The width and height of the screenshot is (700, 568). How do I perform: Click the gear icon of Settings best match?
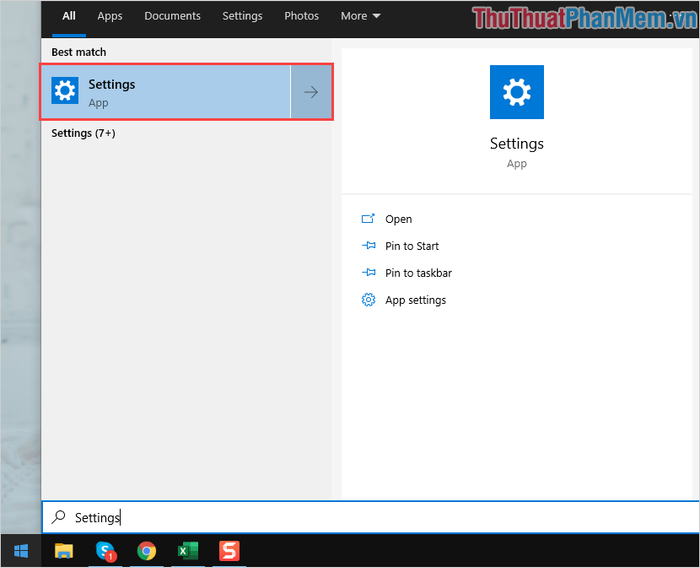(65, 91)
